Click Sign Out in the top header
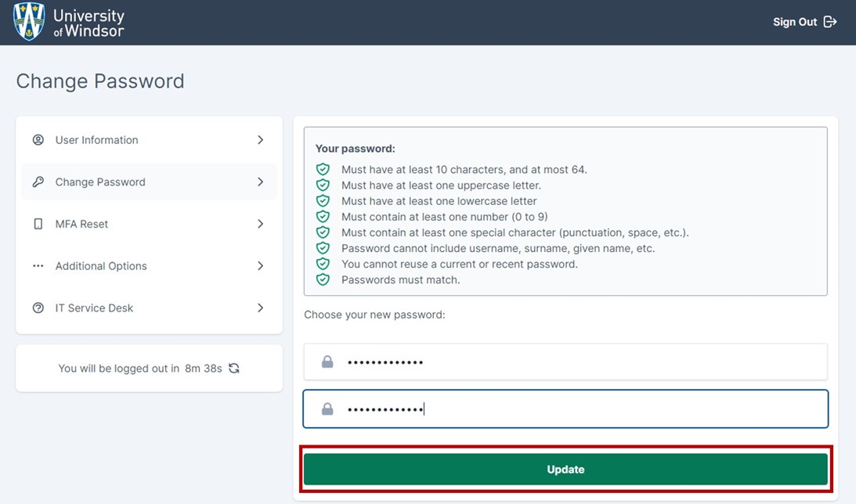Image resolution: width=856 pixels, height=504 pixels. coord(793,22)
